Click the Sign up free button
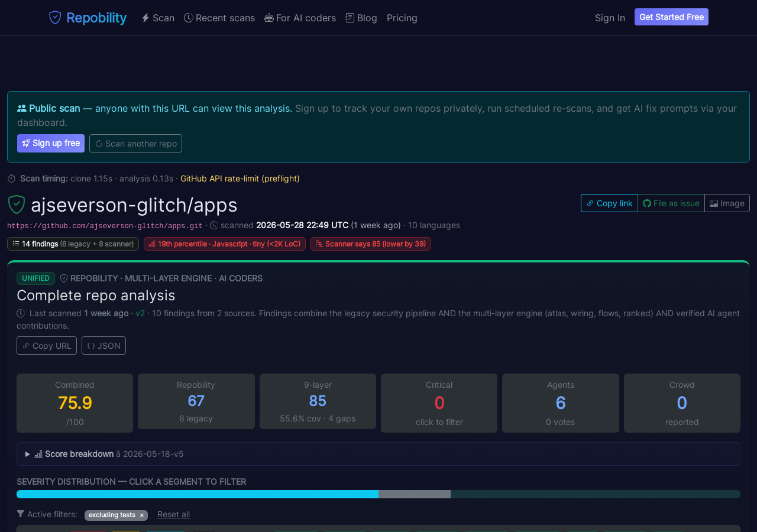The image size is (757, 532). pyautogui.click(x=51, y=143)
